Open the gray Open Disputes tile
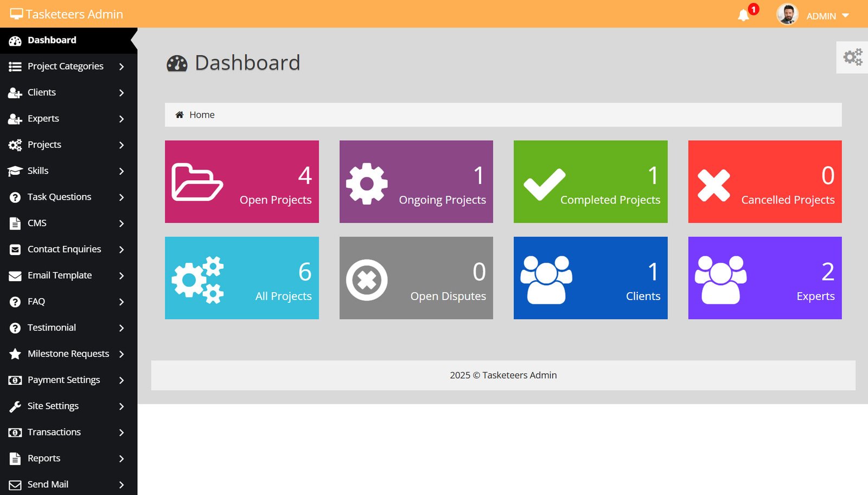This screenshot has width=868, height=495. coord(416,278)
